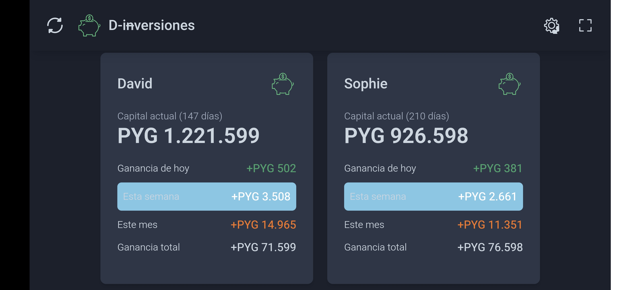Click the Sophie panel title

pos(366,84)
